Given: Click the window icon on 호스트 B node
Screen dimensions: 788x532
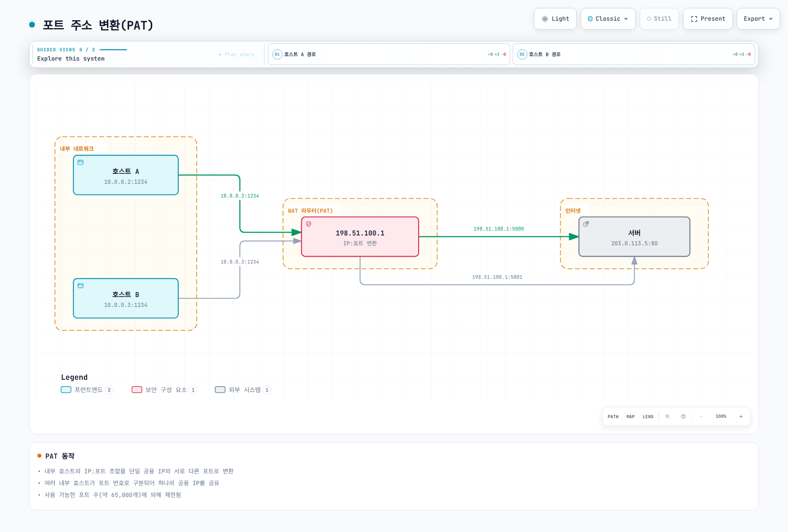Looking at the screenshot, I should pos(81,285).
